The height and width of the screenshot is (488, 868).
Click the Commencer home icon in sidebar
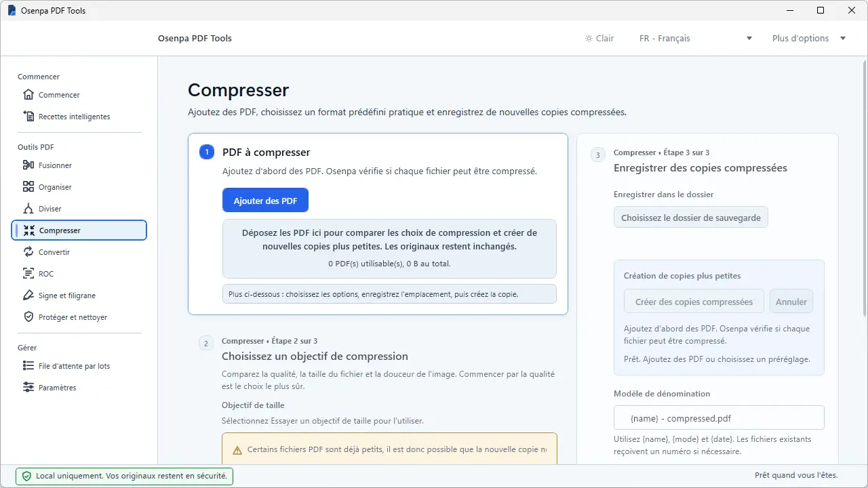pyautogui.click(x=28, y=95)
